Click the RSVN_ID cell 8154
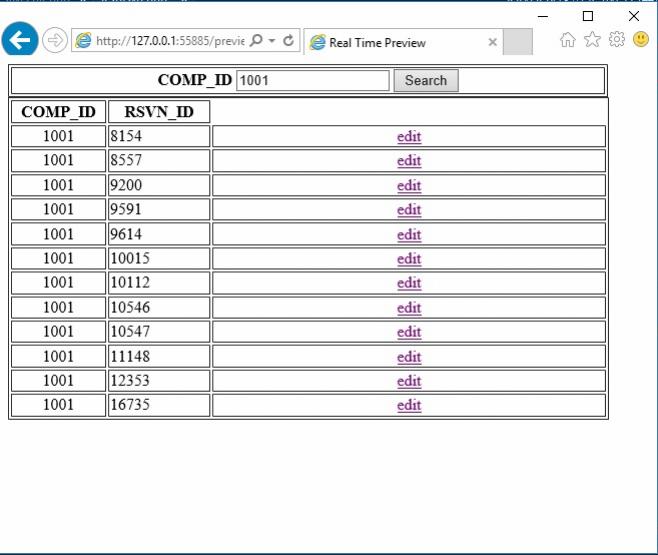This screenshot has height=555, width=658. tap(159, 136)
